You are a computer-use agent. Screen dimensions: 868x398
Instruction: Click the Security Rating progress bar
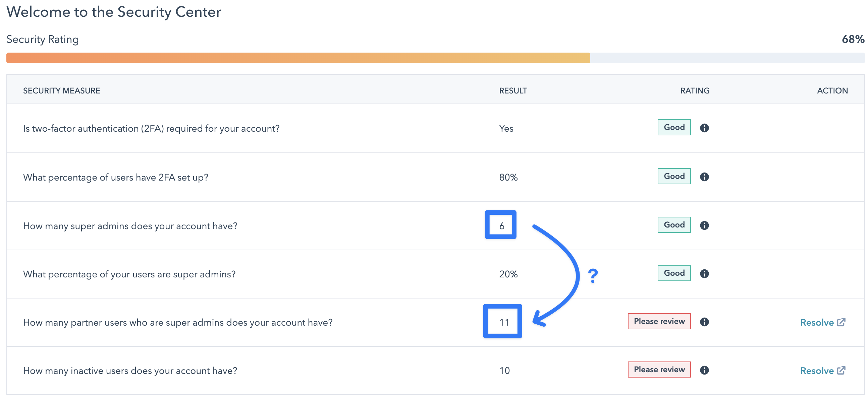click(435, 58)
